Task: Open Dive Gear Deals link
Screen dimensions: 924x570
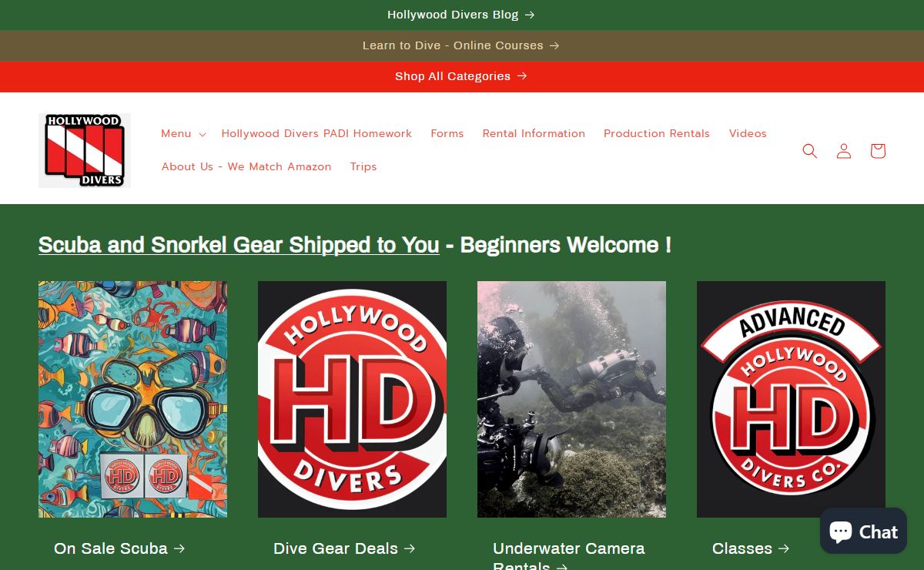Action: (344, 548)
